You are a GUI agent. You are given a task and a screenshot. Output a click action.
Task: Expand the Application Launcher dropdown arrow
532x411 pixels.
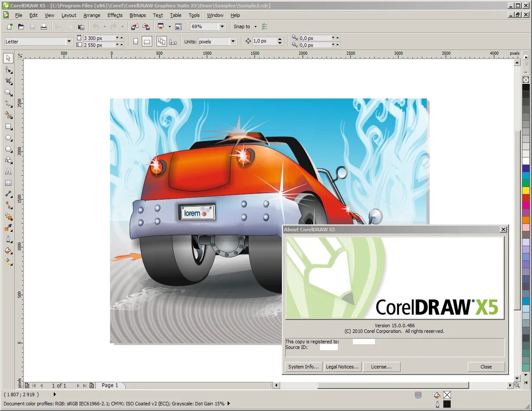[170, 26]
